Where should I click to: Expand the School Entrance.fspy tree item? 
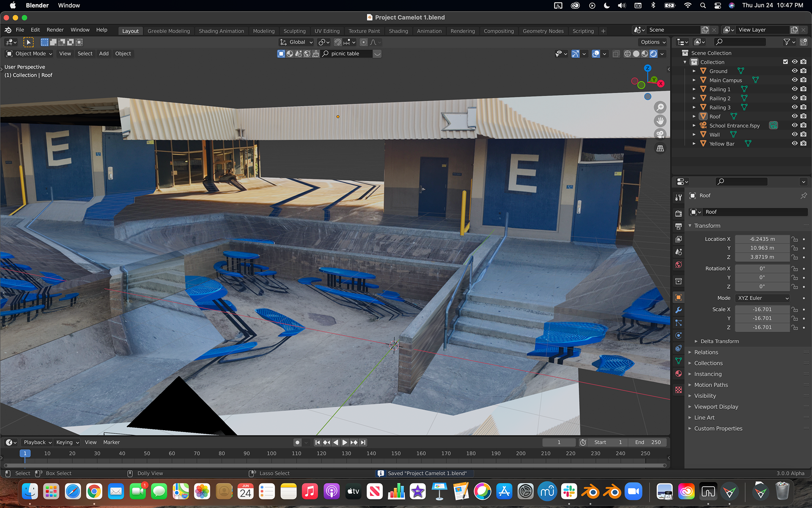coord(694,125)
